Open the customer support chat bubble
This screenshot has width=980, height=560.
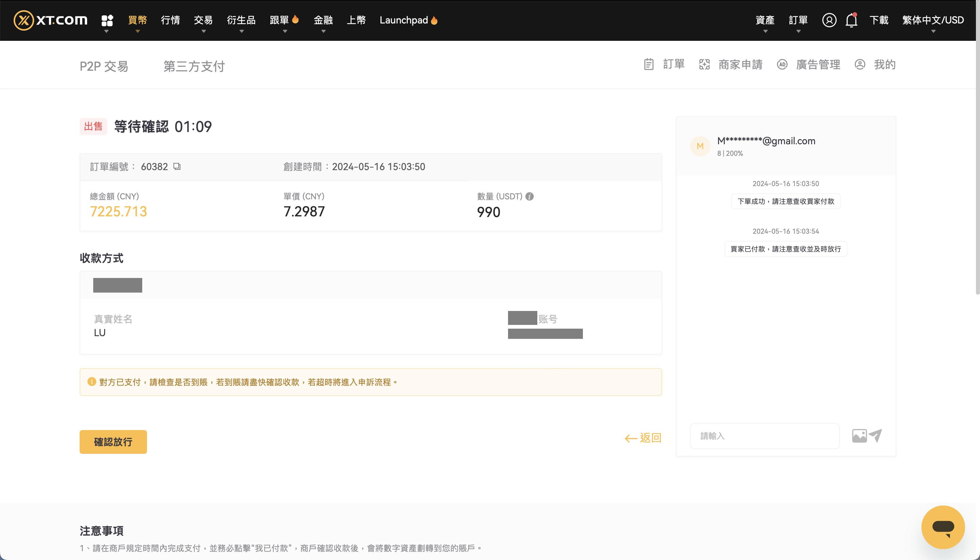coord(943,527)
